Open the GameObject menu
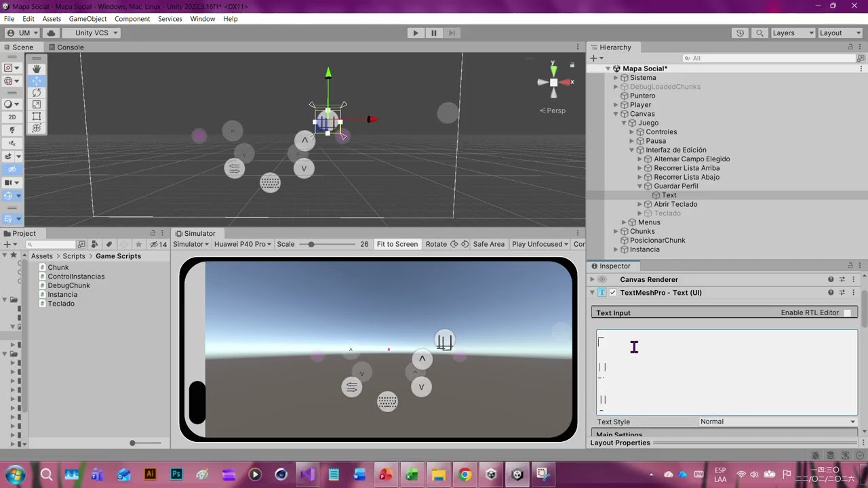Image resolution: width=868 pixels, height=488 pixels. (87, 19)
